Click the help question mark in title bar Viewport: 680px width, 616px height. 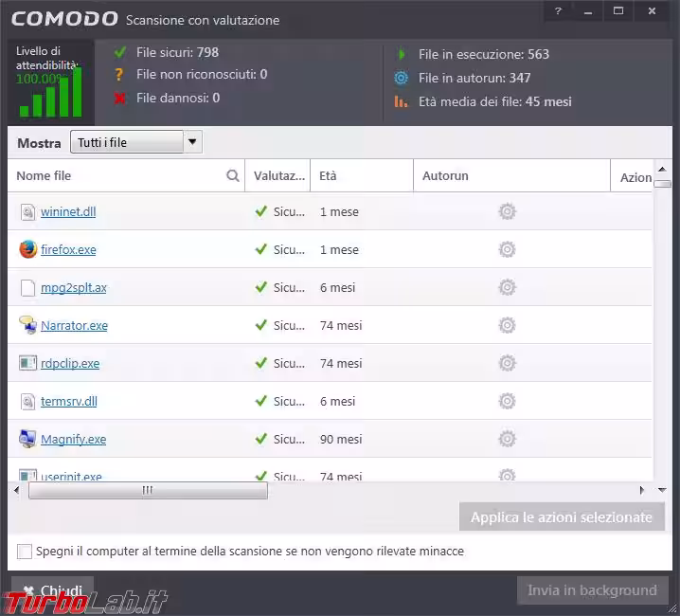[558, 11]
